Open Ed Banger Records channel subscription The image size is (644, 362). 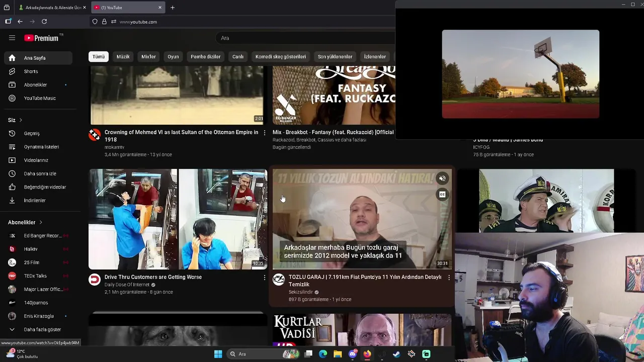click(38, 235)
